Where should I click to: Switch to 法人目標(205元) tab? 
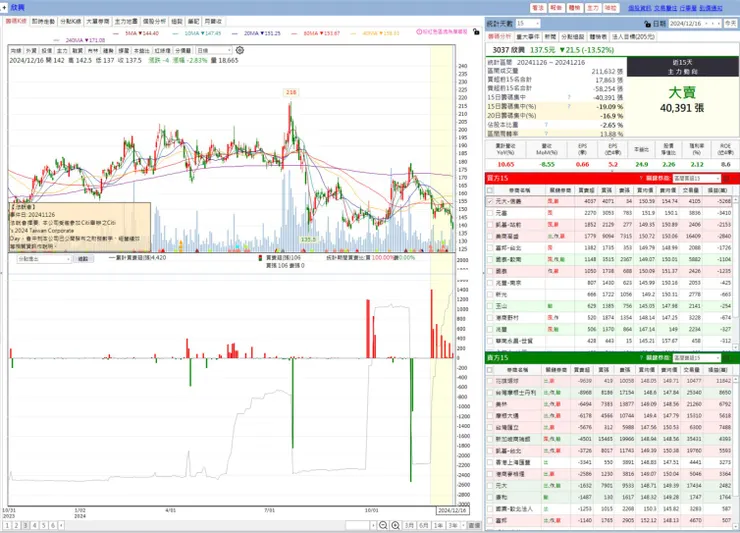pos(634,37)
